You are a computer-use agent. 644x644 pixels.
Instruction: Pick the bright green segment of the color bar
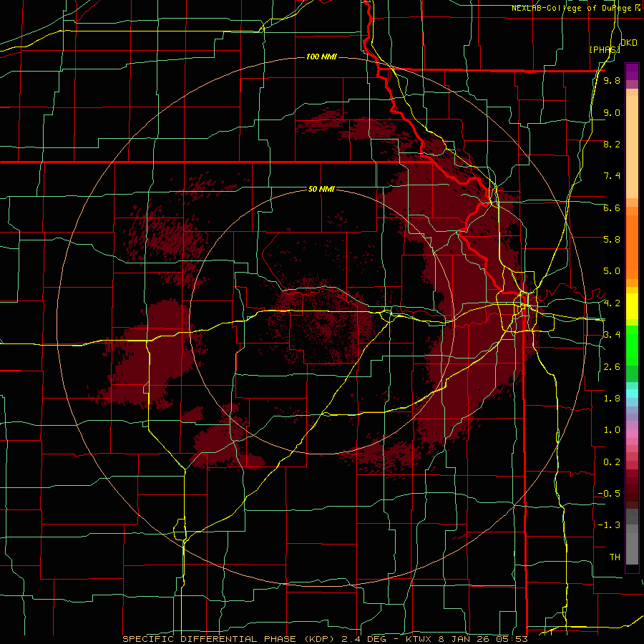632,347
